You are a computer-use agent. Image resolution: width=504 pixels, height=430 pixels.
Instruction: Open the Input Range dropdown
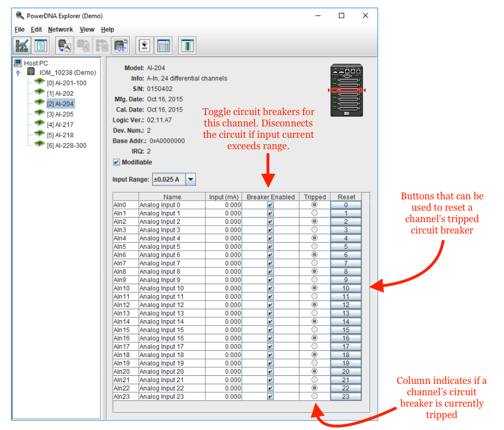pos(191,179)
